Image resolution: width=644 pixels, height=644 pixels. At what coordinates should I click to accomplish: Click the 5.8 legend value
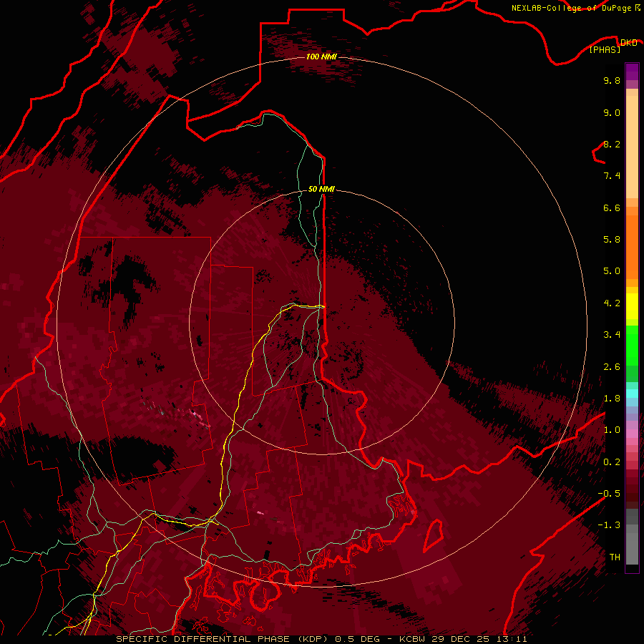612,240
